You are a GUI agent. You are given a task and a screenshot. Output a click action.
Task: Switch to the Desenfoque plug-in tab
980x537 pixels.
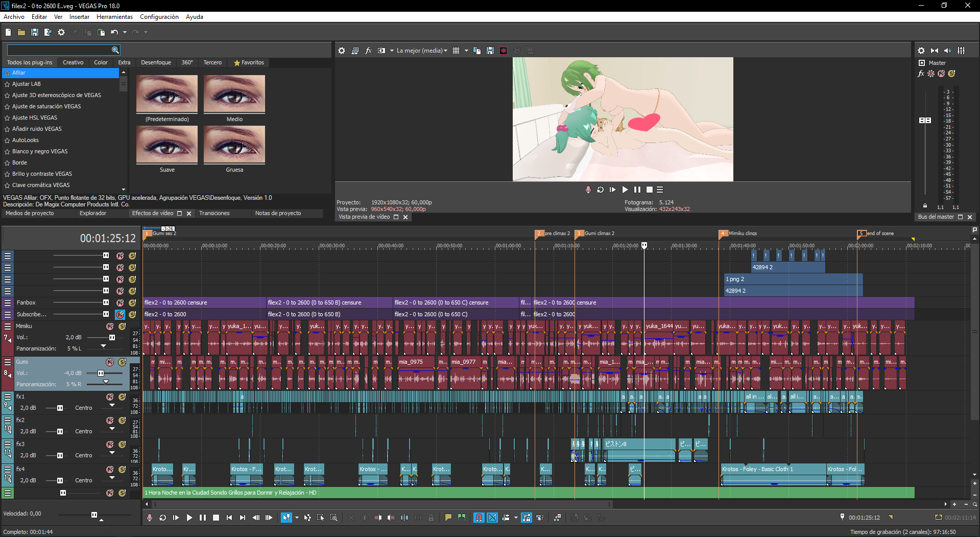pos(156,62)
